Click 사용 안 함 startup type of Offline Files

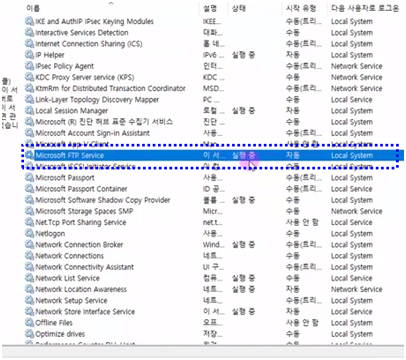point(302,323)
